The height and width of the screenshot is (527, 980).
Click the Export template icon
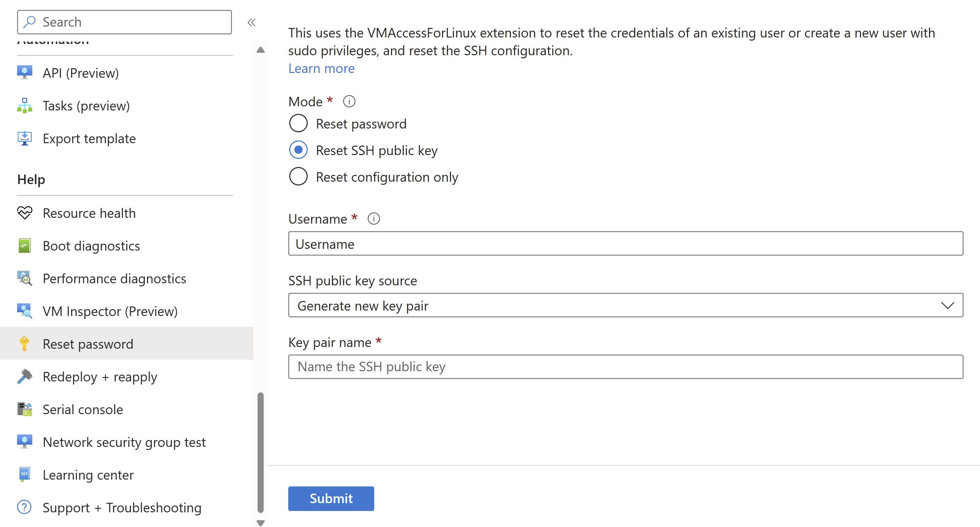pyautogui.click(x=25, y=138)
